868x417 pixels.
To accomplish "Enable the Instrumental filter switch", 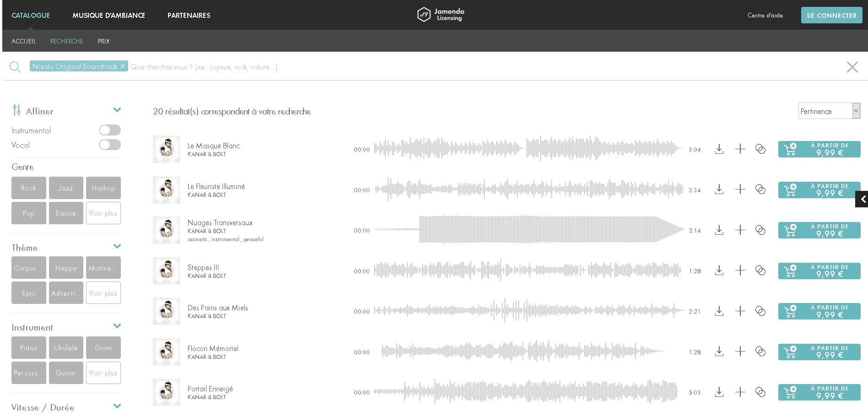I will 110,130.
